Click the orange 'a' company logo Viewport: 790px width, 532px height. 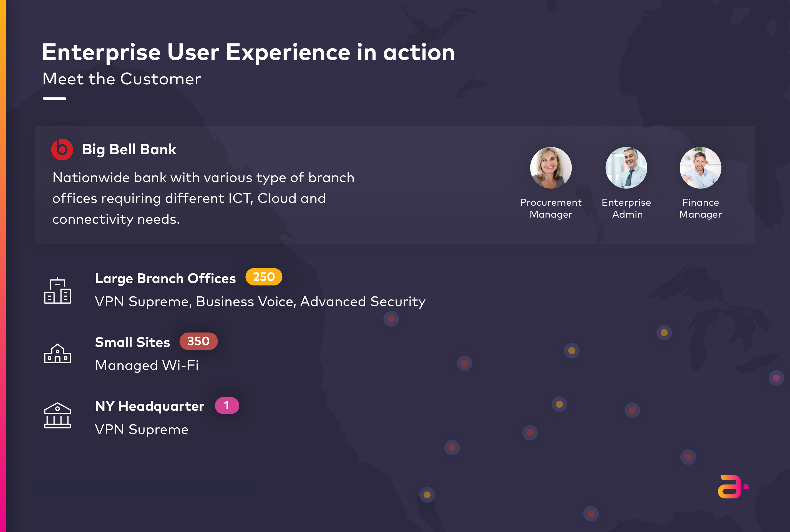click(x=733, y=487)
